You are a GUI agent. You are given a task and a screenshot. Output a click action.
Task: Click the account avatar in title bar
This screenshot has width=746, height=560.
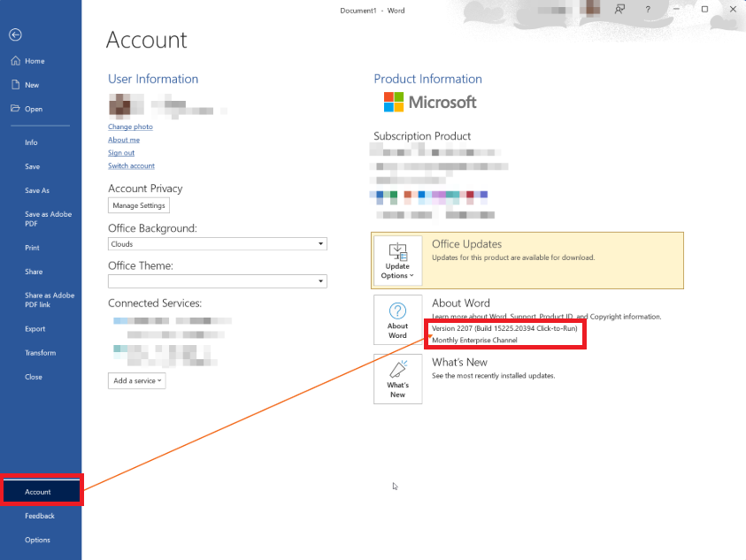tap(592, 9)
